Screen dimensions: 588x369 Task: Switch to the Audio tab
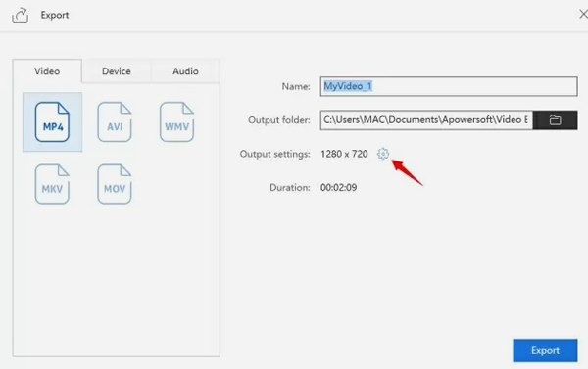tap(185, 71)
